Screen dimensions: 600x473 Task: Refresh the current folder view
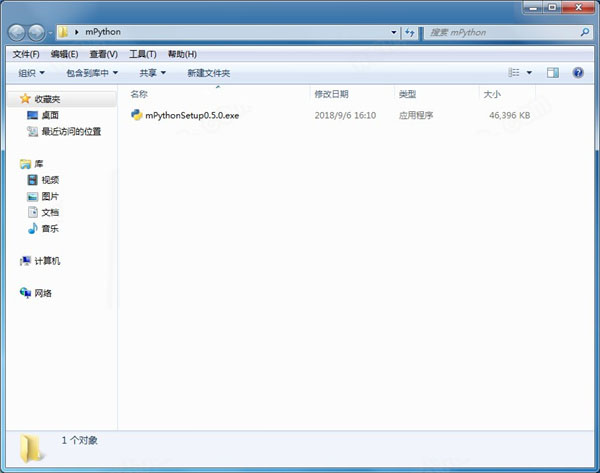[x=410, y=33]
